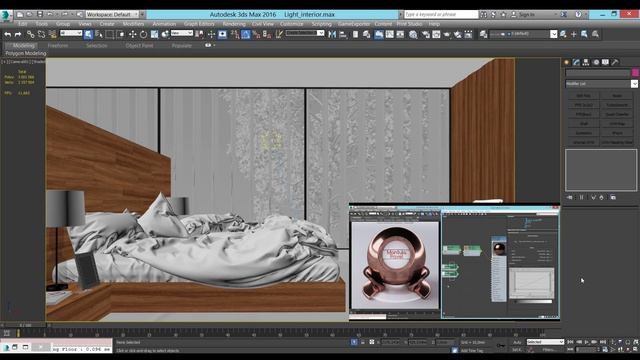Click the Play Animation button

pyautogui.click(x=587, y=342)
